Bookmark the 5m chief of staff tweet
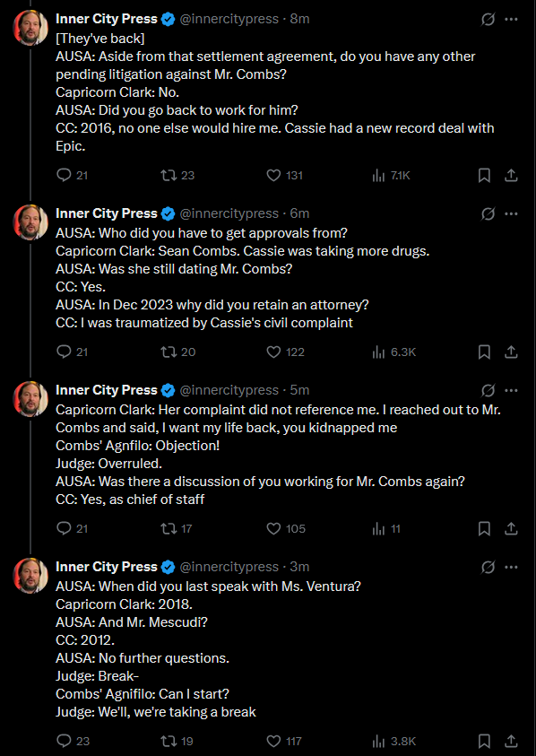This screenshot has height=756, width=536. [x=484, y=528]
